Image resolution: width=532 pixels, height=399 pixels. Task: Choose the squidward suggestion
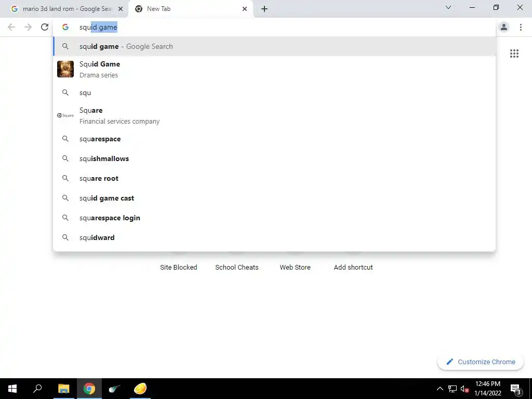click(274, 237)
